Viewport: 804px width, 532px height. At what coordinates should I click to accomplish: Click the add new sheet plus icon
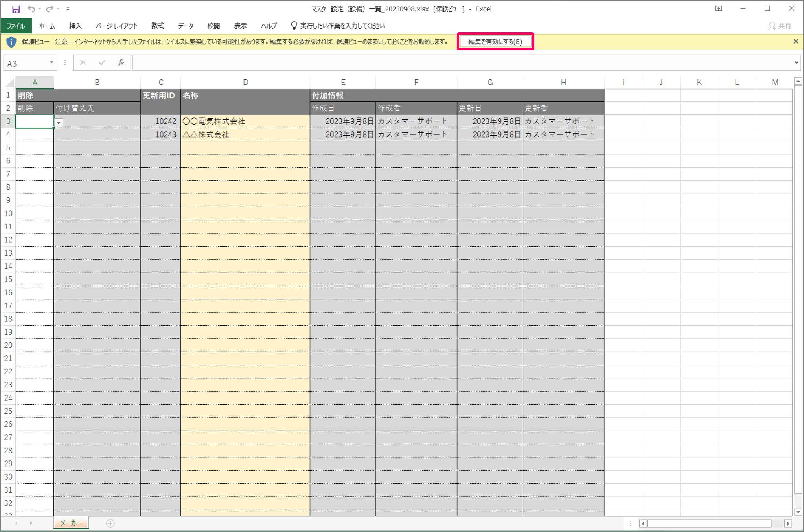110,523
